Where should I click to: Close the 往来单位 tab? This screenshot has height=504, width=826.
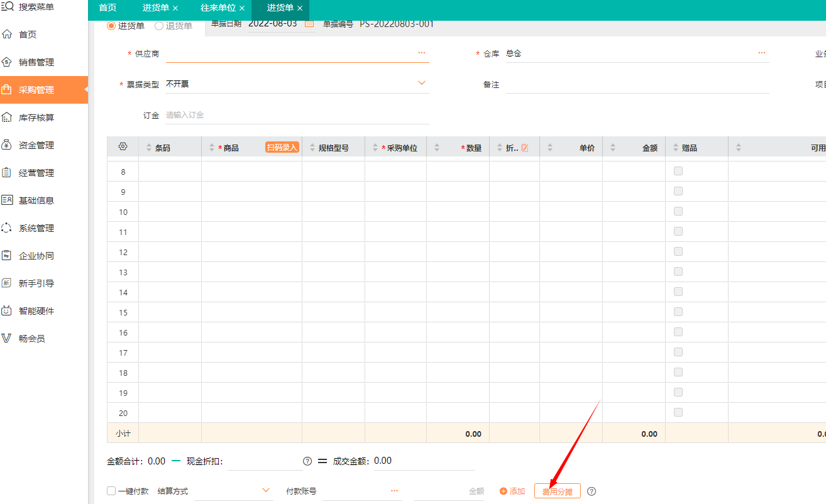click(x=242, y=8)
